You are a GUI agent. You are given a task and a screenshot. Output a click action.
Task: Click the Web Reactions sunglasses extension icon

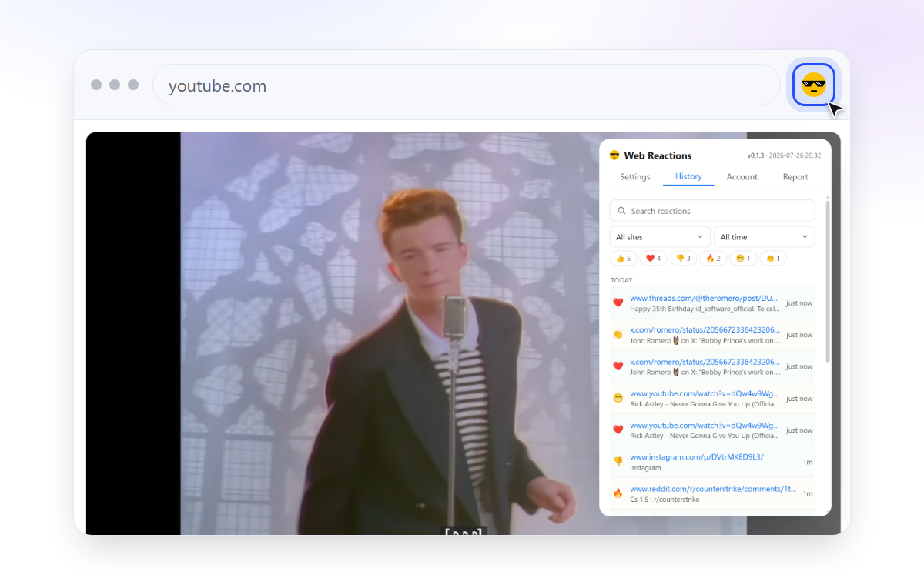pyautogui.click(x=814, y=85)
